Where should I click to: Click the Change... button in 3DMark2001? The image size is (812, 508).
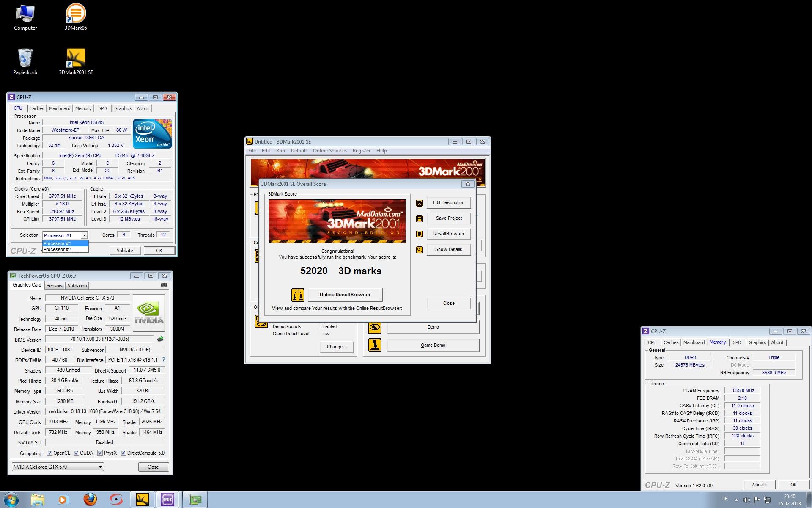(x=337, y=347)
